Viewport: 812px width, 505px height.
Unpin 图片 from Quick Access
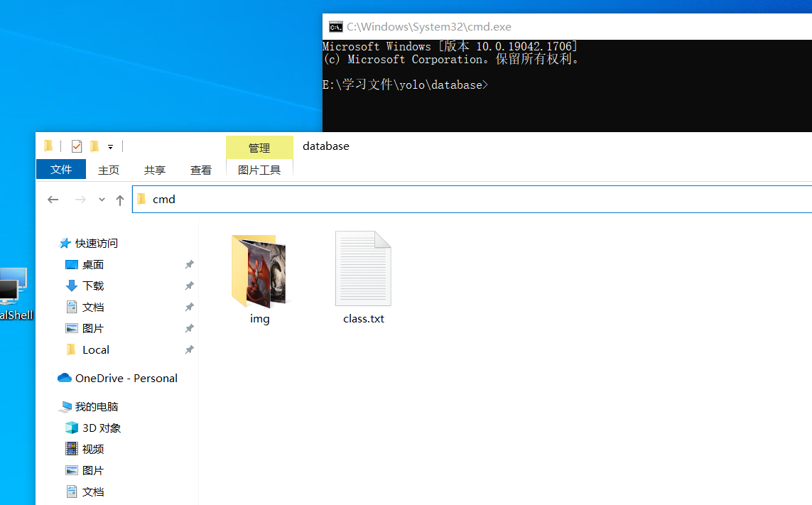[190, 328]
